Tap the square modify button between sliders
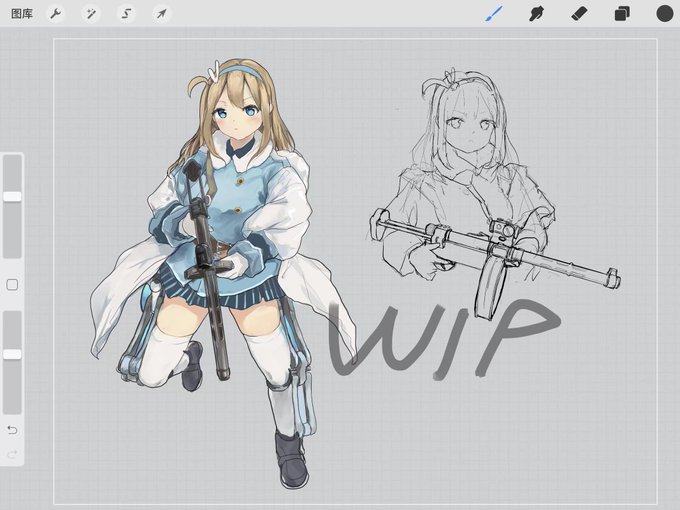 click(x=12, y=285)
